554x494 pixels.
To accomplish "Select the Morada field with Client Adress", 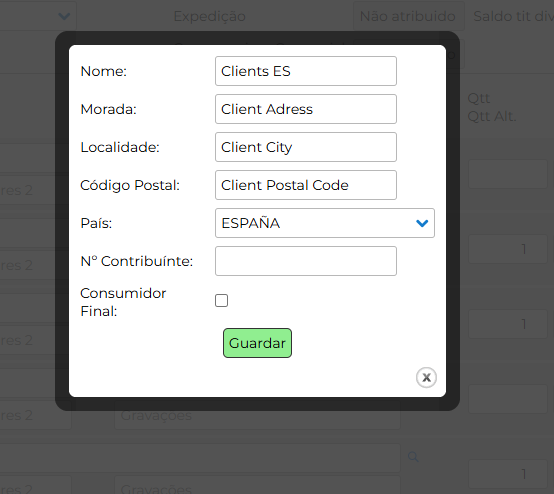I will tap(306, 109).
